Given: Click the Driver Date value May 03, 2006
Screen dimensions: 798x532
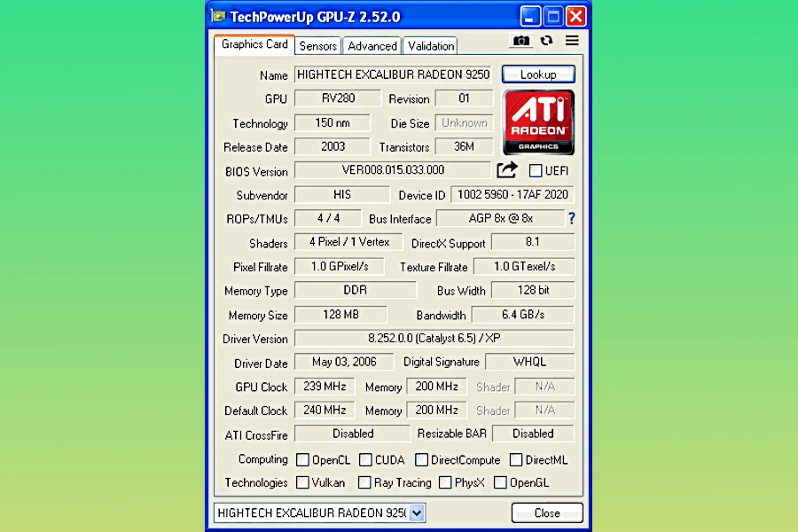Looking at the screenshot, I should [344, 362].
